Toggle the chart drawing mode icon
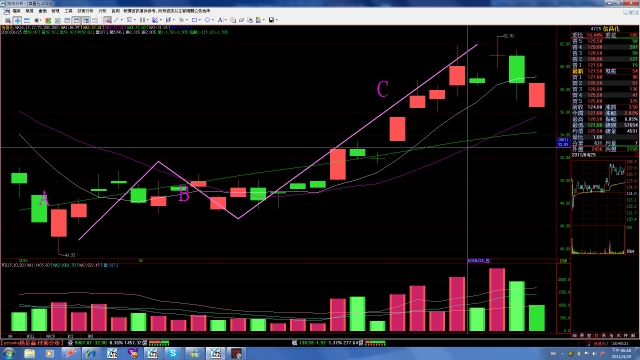The image size is (640, 360). [107, 20]
